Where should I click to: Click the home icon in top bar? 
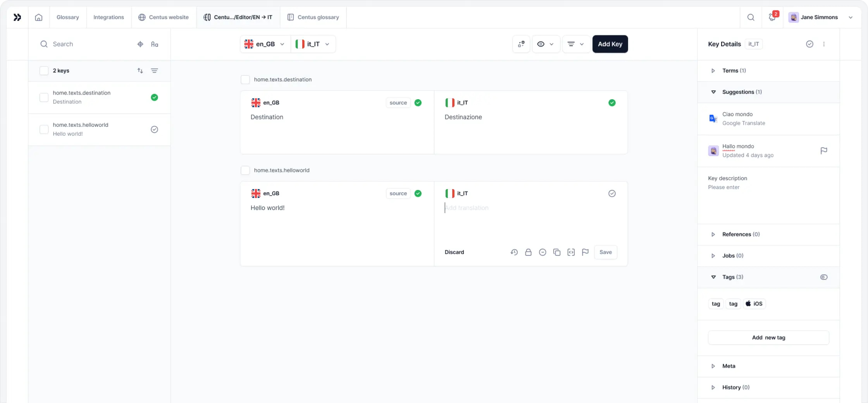[x=39, y=17]
